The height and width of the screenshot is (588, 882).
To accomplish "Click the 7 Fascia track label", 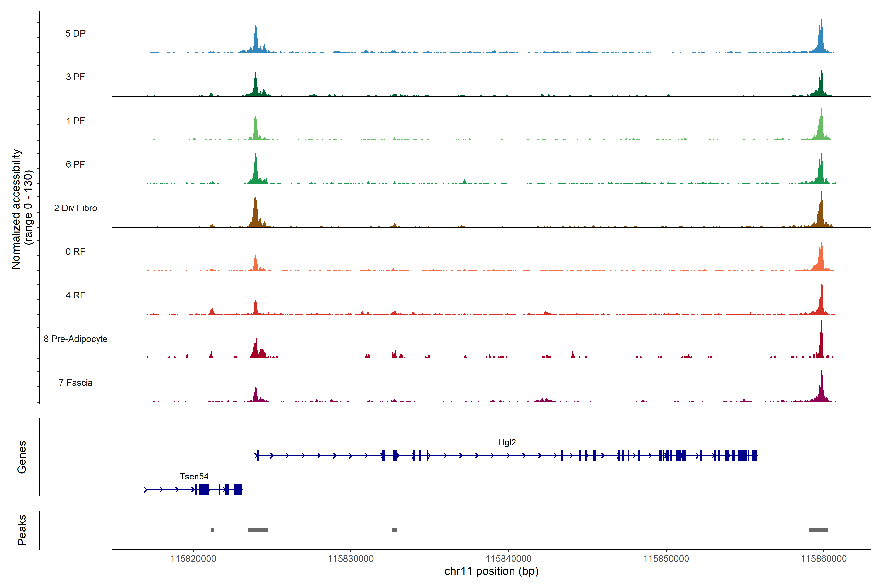I will pos(75,382).
